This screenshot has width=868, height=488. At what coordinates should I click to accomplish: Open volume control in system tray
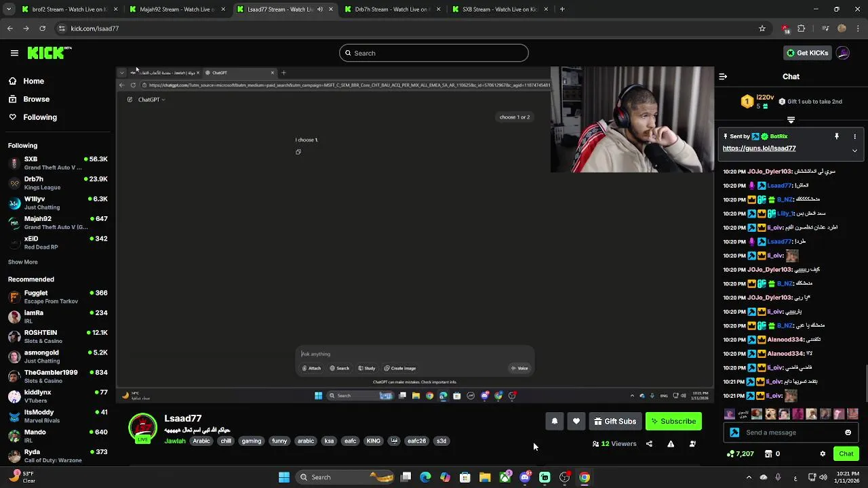tap(823, 477)
